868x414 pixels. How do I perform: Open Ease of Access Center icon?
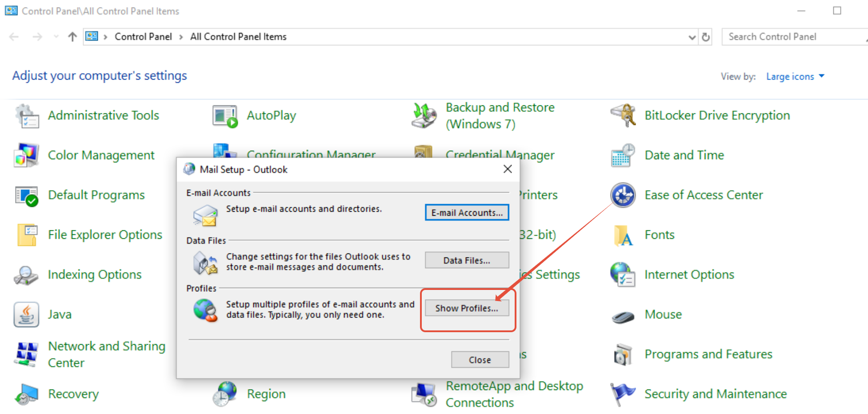[x=623, y=195]
